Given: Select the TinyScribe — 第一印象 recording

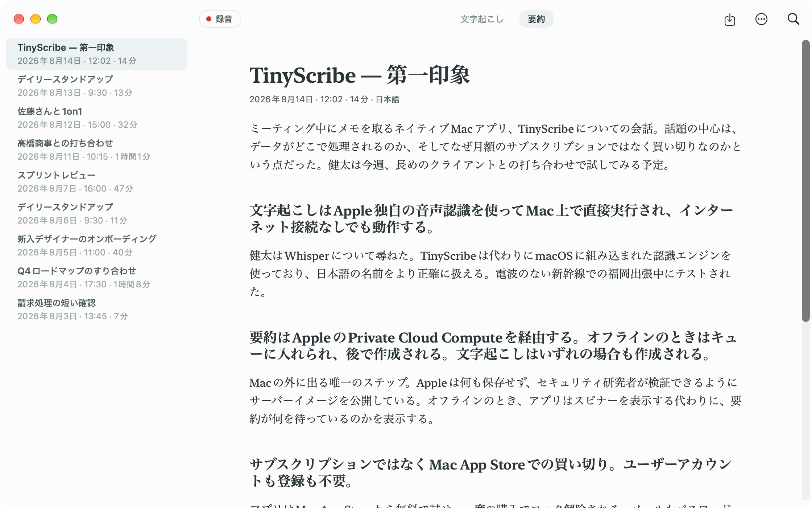Looking at the screenshot, I should click(x=96, y=54).
